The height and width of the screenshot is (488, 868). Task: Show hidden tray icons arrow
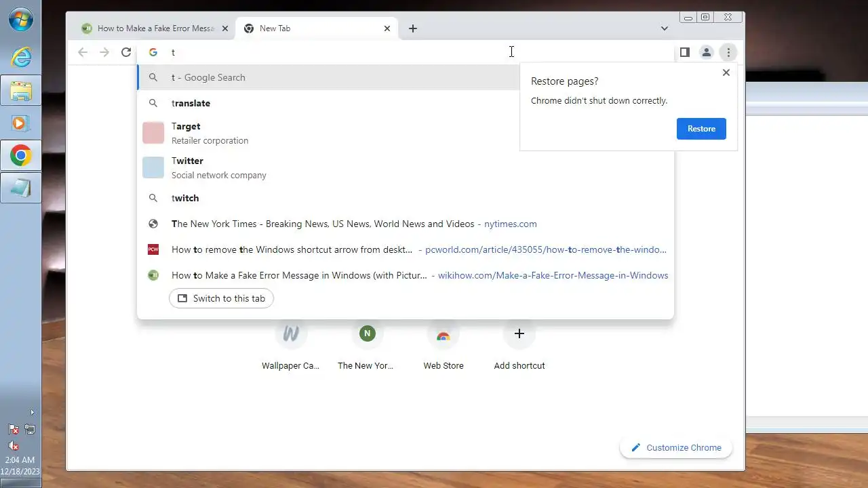click(32, 412)
